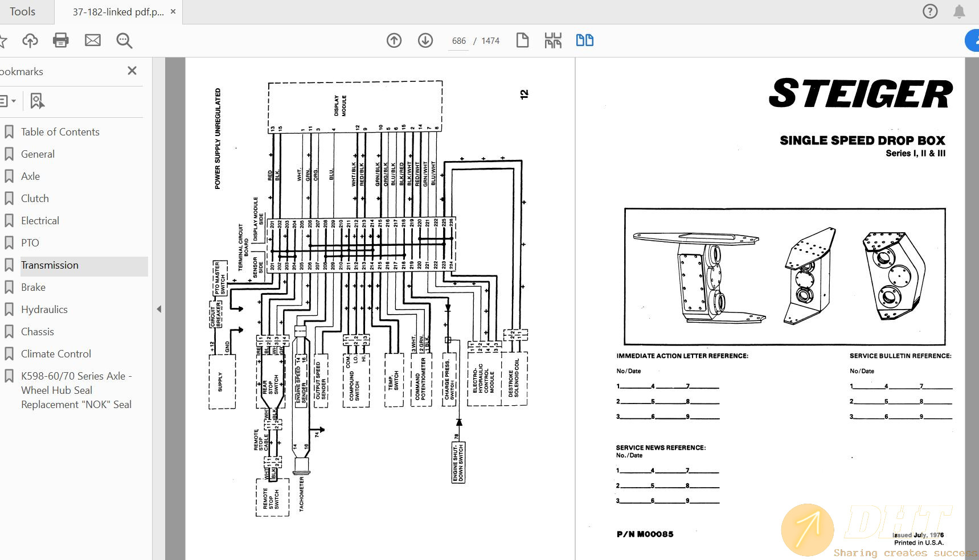Go to Climate Control bookmark

tap(56, 354)
